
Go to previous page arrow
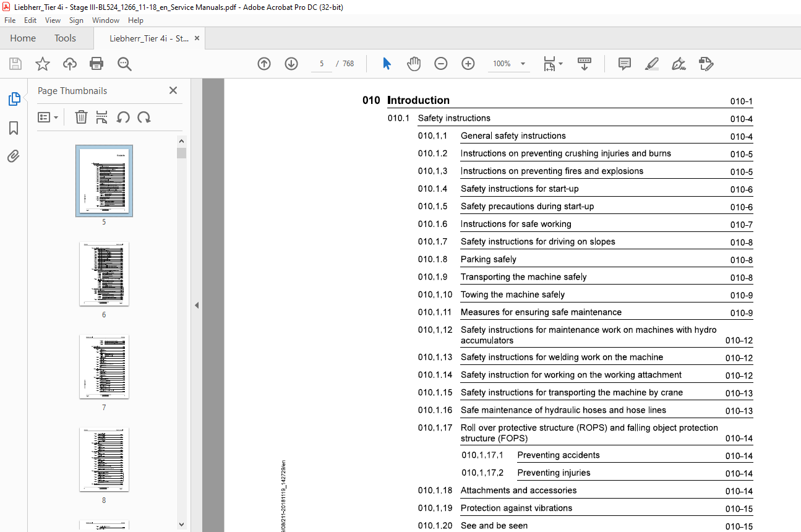pos(264,64)
